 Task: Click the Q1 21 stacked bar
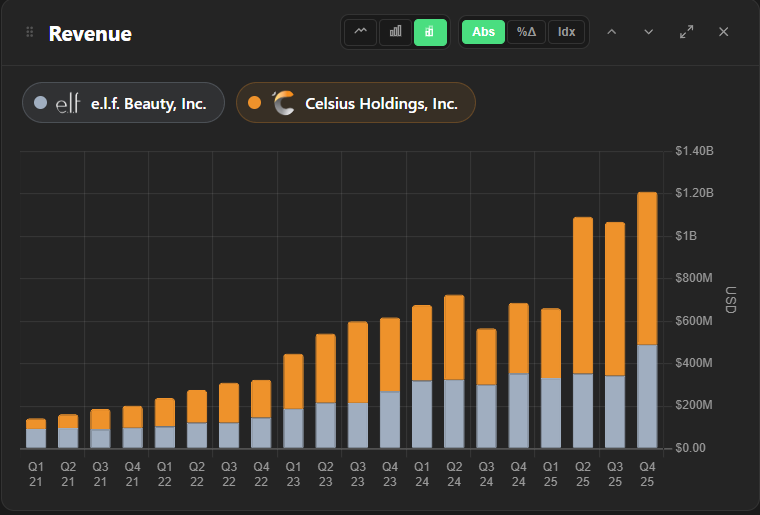[36, 433]
